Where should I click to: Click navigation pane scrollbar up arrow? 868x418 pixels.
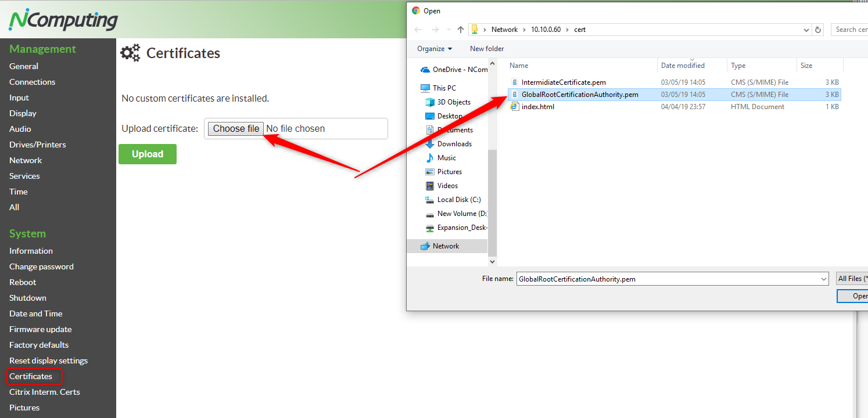pyautogui.click(x=493, y=63)
